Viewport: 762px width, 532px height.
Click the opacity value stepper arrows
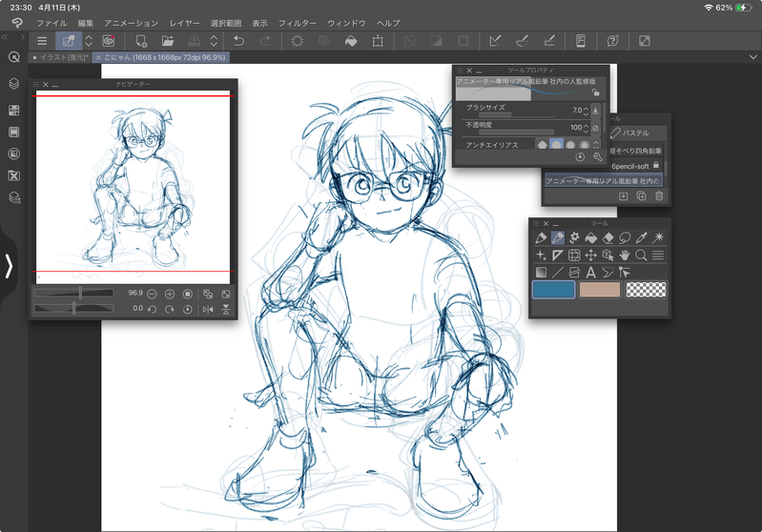586,128
